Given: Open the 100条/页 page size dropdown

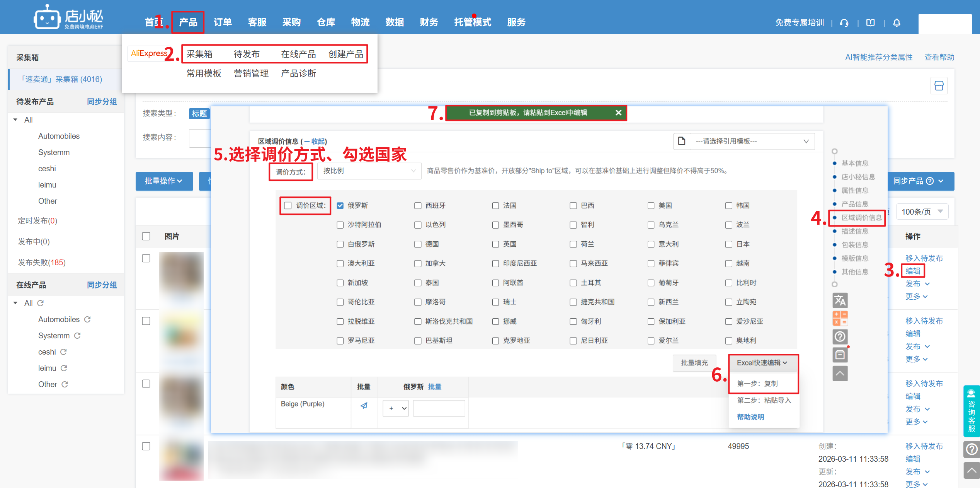Looking at the screenshot, I should tap(922, 212).
